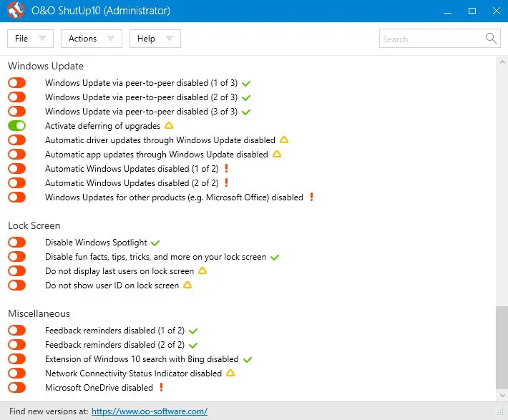Open the oo-software.com link

click(150, 411)
